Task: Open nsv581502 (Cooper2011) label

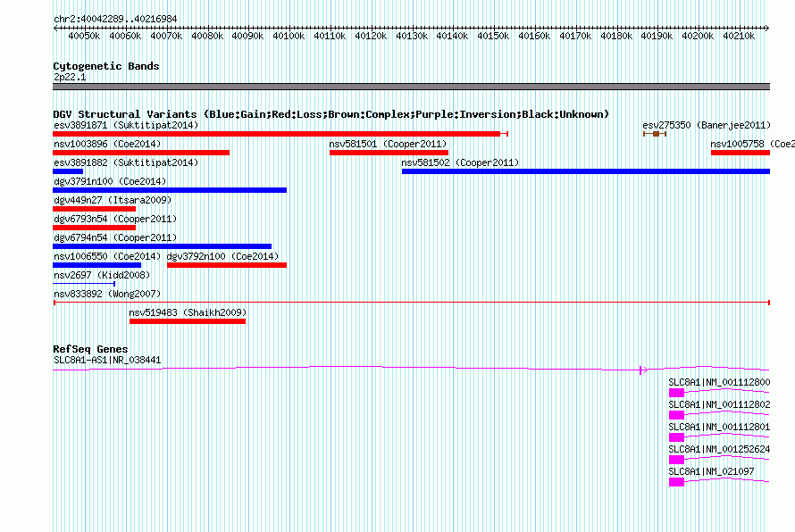Action: point(460,162)
